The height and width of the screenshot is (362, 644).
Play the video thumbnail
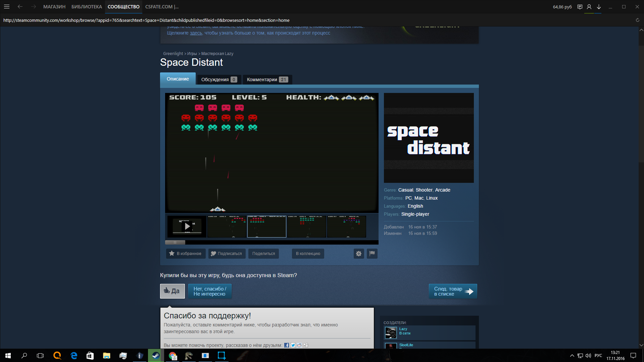click(x=187, y=226)
